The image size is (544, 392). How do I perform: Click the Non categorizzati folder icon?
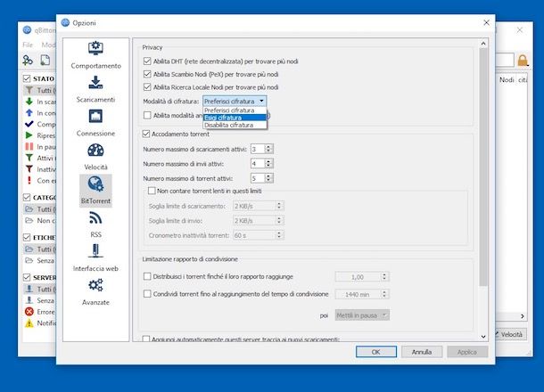(x=29, y=220)
